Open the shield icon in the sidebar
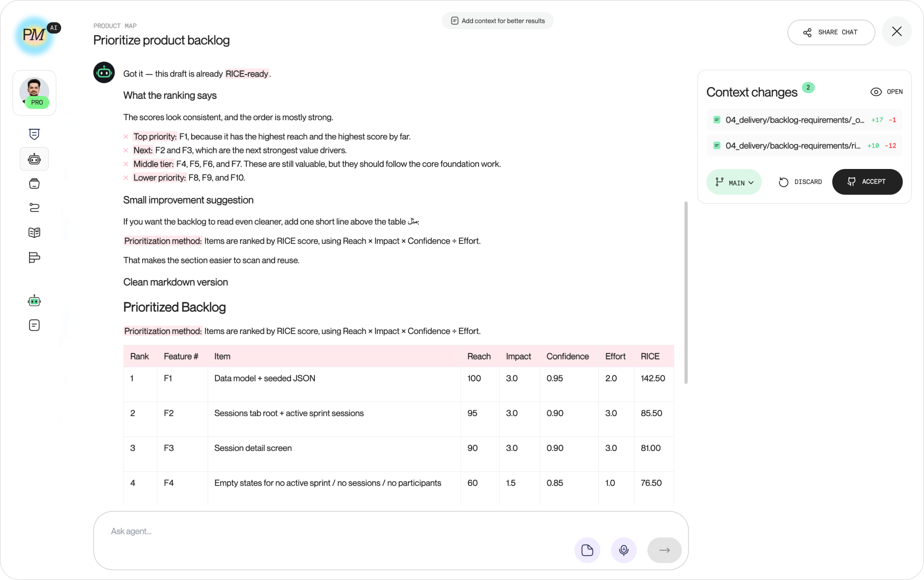Image resolution: width=924 pixels, height=580 pixels. pyautogui.click(x=34, y=134)
